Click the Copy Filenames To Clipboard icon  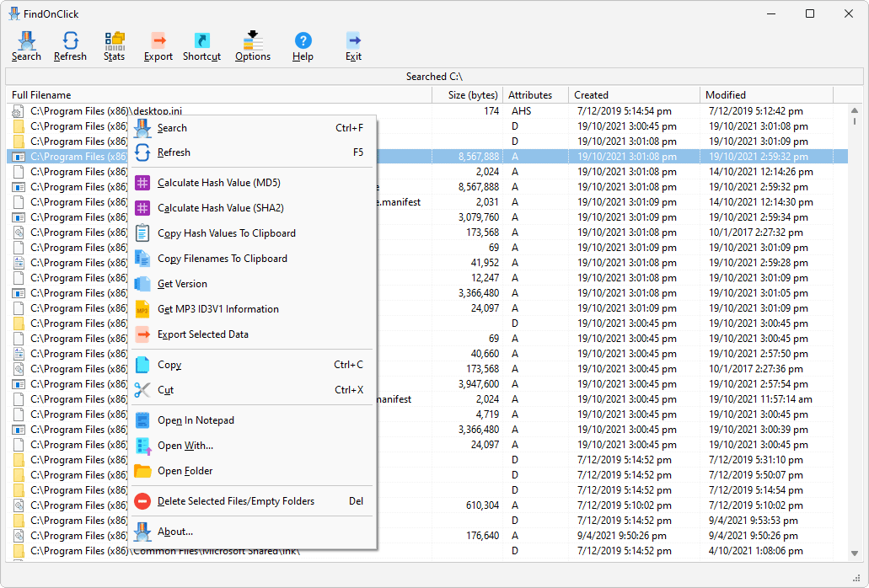pyautogui.click(x=142, y=259)
